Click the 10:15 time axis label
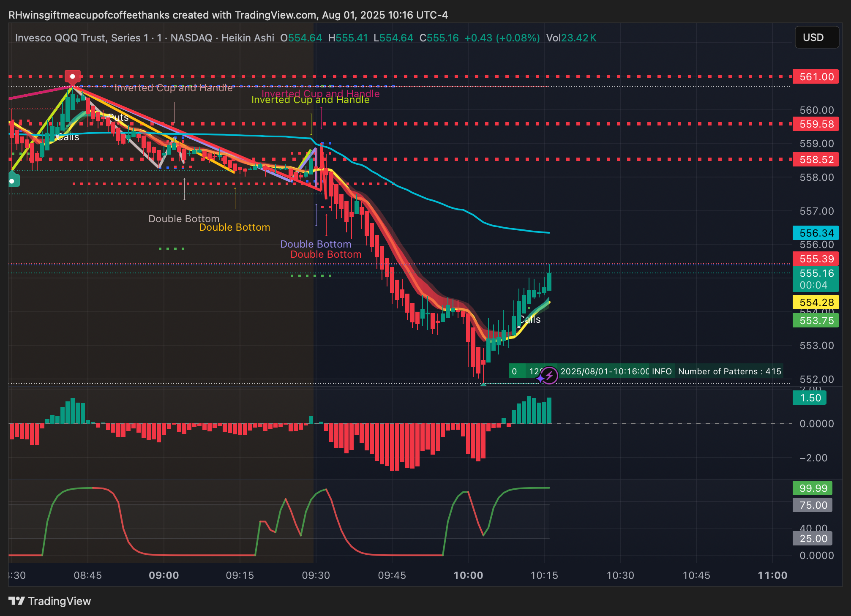This screenshot has width=851, height=616. 544,575
